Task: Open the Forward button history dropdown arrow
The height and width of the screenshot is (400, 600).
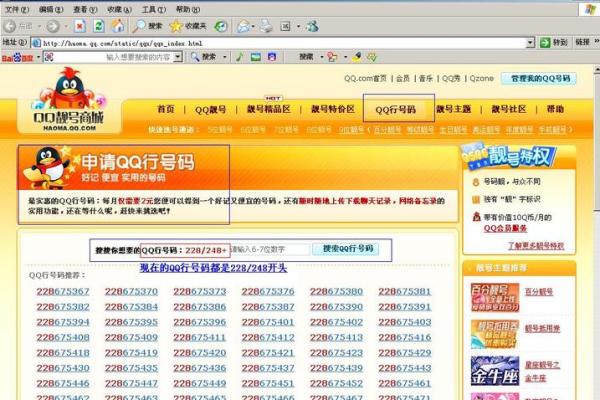Action: coord(66,26)
